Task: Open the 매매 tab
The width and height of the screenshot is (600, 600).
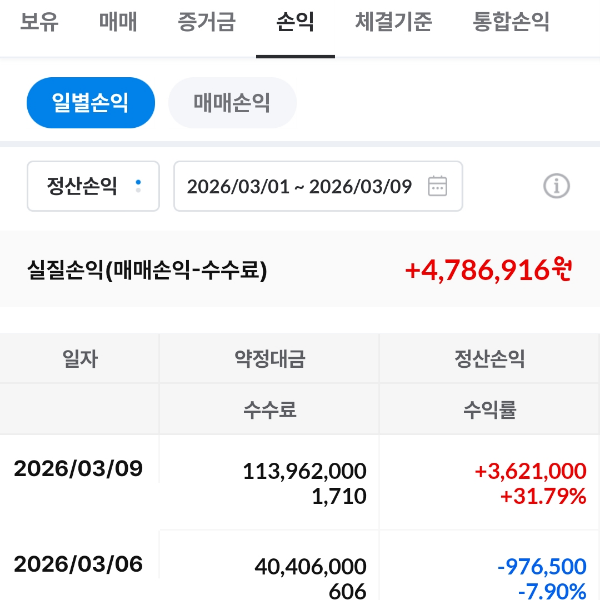Action: click(118, 22)
